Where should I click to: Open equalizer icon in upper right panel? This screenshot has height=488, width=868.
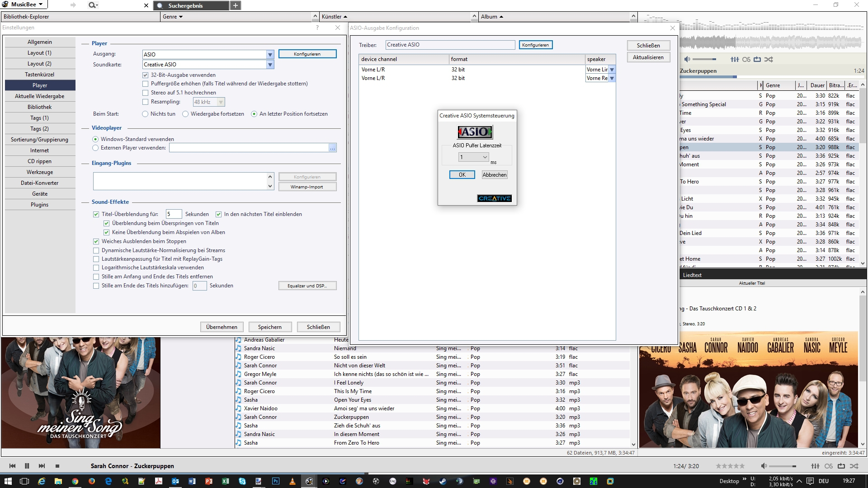(735, 59)
